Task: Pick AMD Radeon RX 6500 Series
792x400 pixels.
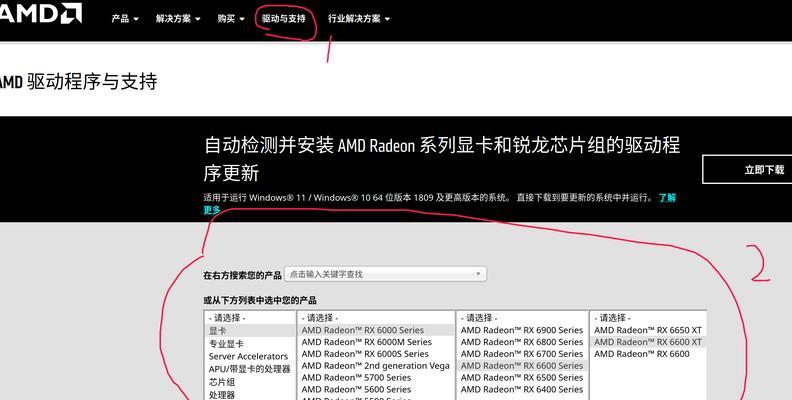Action: tap(522, 377)
